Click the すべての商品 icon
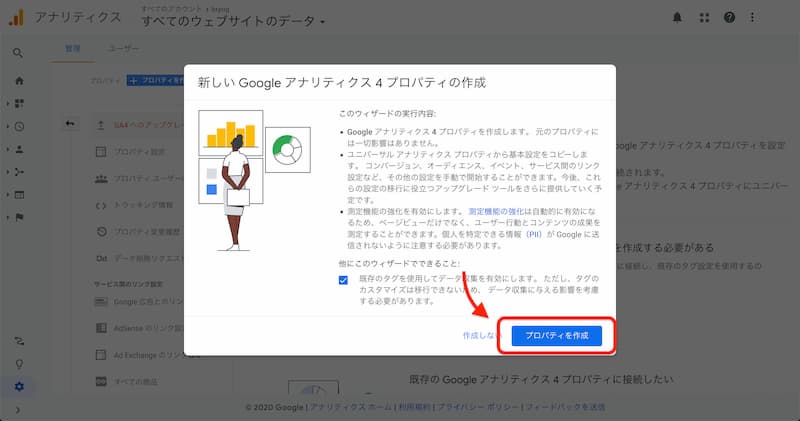Viewport: 800px width, 421px height. 101,381
